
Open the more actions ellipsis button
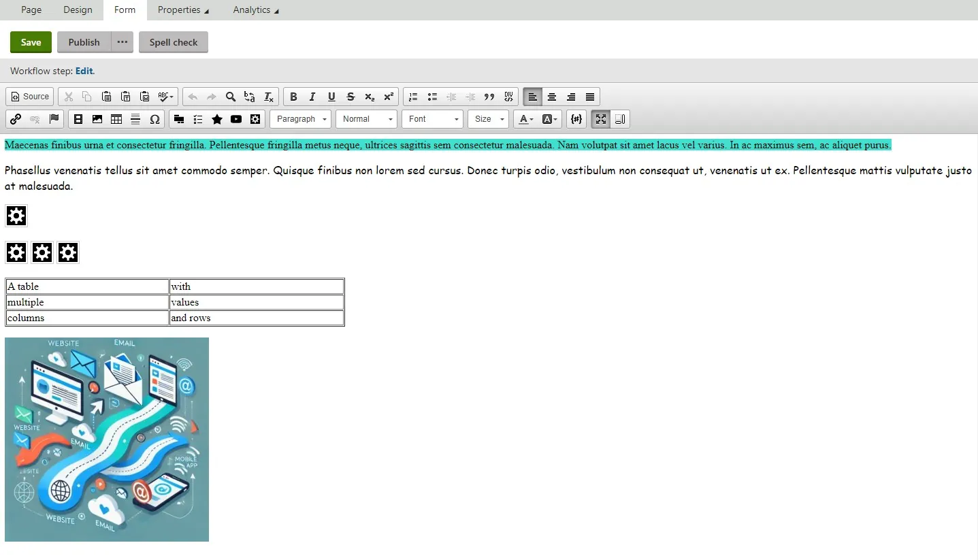pyautogui.click(x=123, y=42)
